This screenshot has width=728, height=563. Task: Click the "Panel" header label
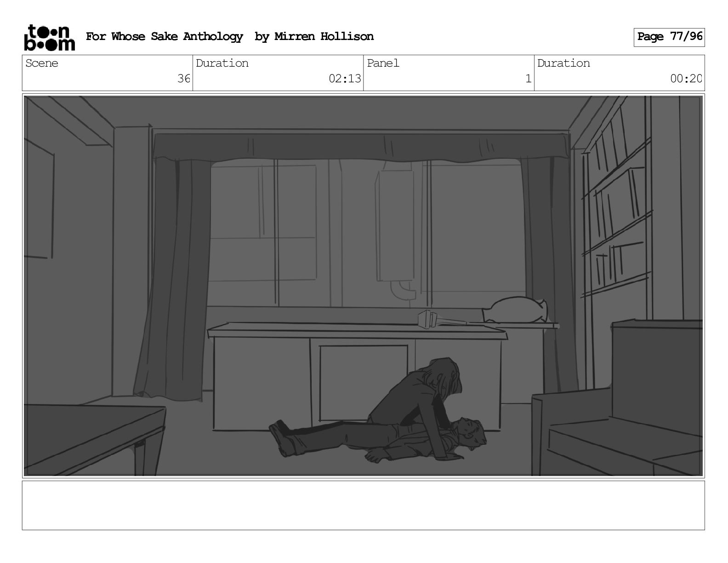pos(383,63)
